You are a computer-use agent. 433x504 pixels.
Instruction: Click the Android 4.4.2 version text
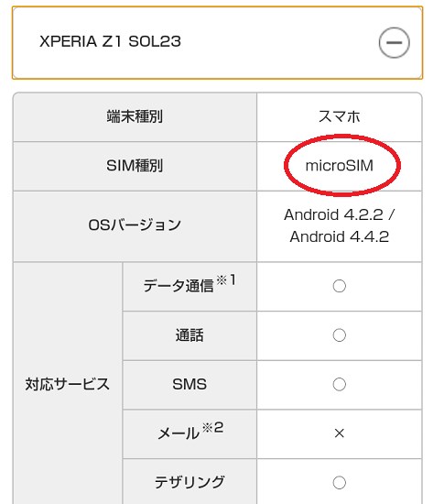[x=340, y=237]
